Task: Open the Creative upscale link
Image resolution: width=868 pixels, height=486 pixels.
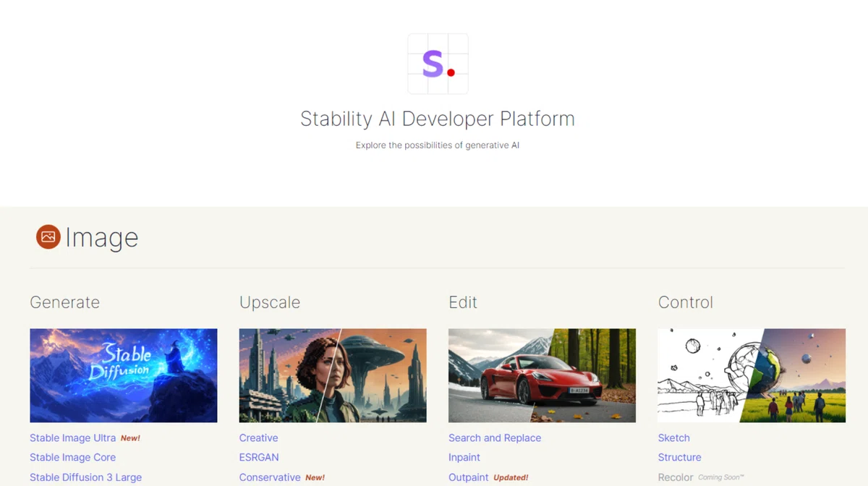Action: click(x=259, y=438)
